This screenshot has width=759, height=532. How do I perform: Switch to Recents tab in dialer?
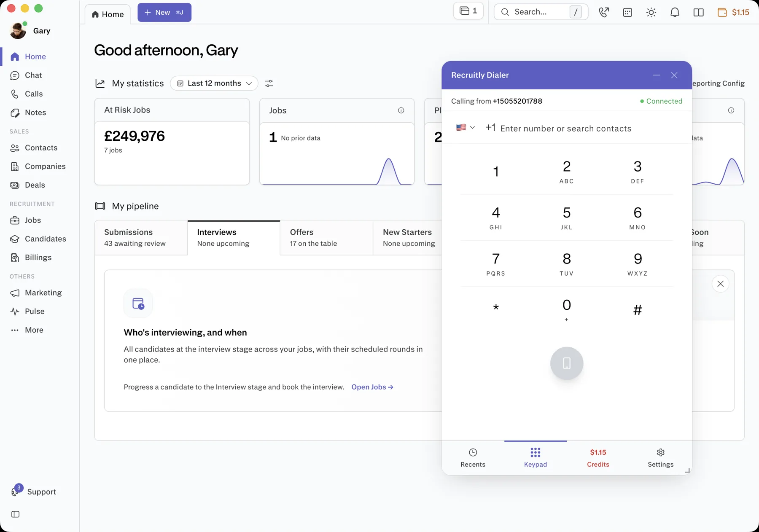coord(473,458)
